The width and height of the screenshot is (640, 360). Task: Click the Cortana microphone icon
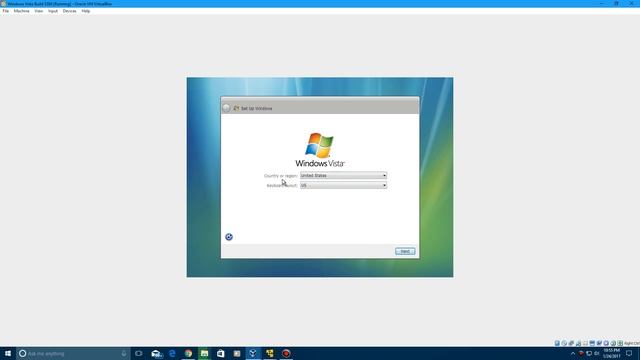124,353
